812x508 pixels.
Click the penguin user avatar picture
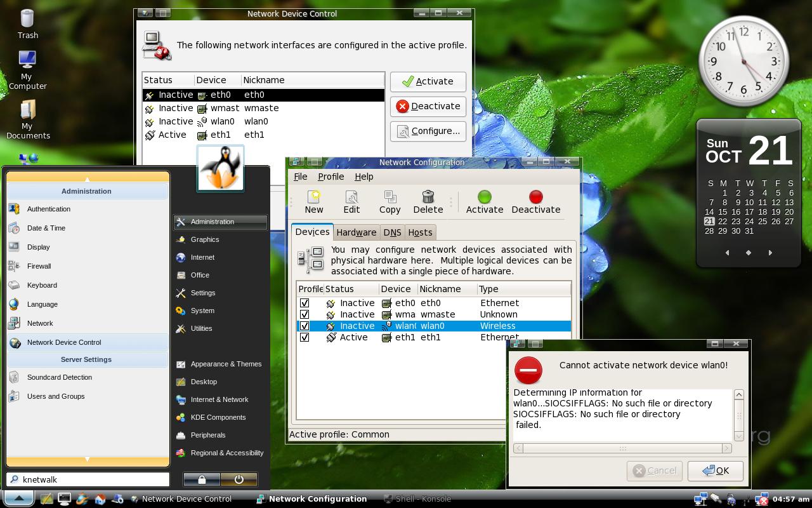[220, 168]
